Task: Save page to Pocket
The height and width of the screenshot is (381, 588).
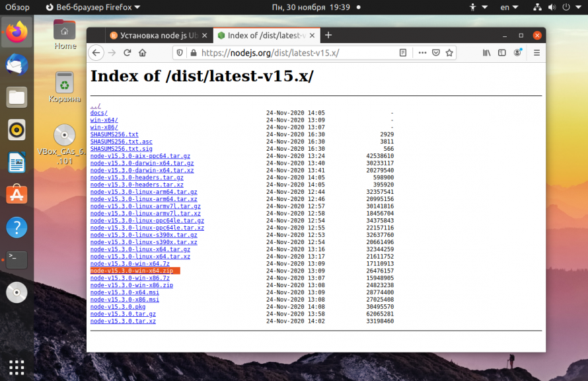Action: 436,53
